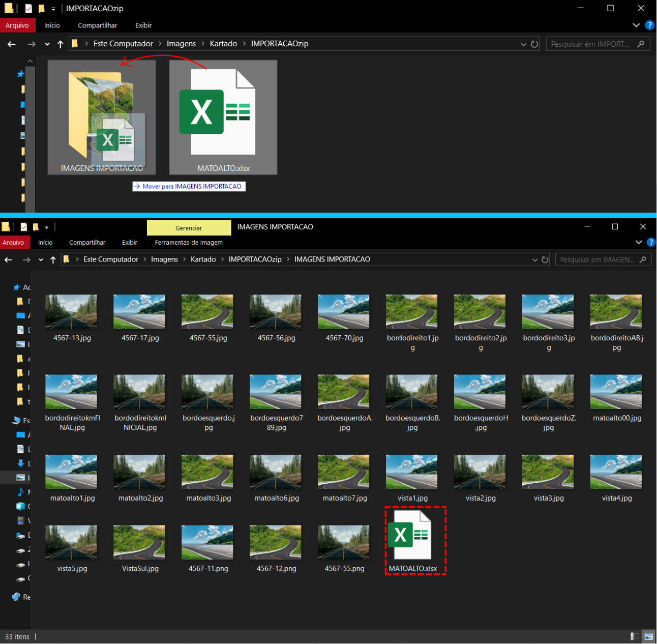Select the vista3.jpg thumbnail

548,472
